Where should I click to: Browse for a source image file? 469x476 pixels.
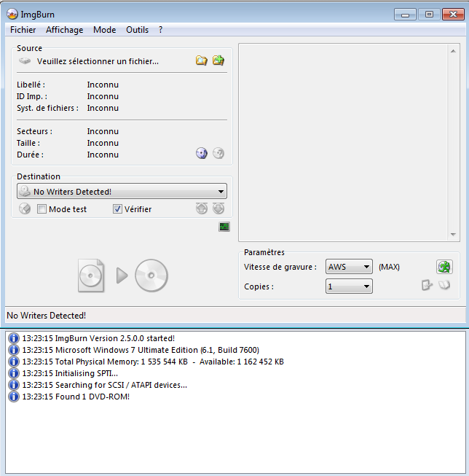[x=202, y=61]
